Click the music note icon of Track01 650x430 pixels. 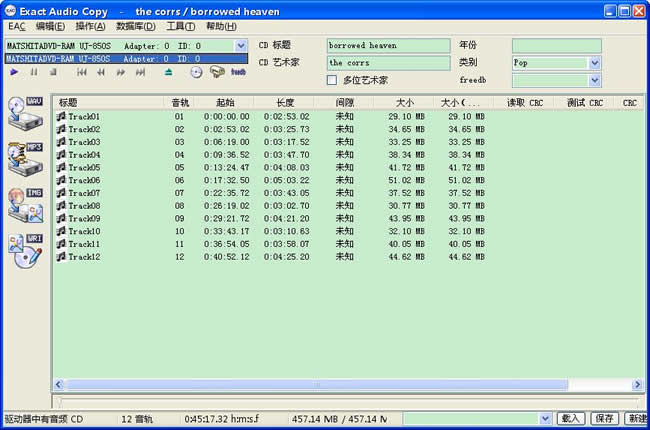(x=61, y=117)
